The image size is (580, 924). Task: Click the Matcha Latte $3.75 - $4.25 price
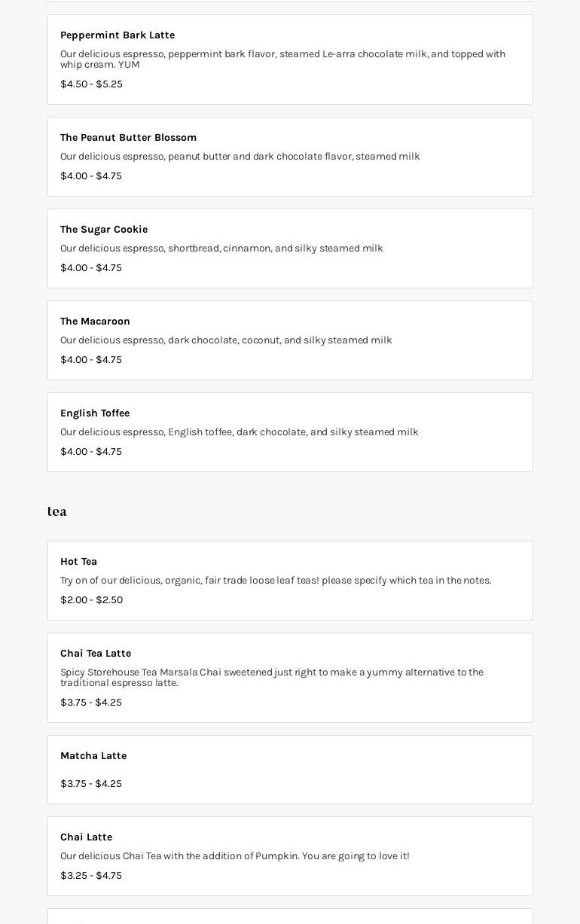pos(91,784)
